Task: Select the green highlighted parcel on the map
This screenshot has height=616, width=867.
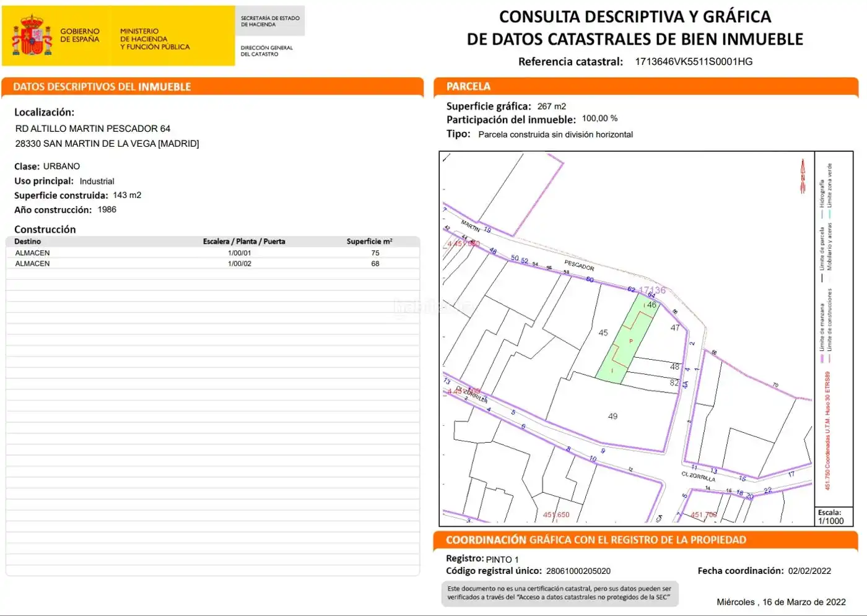Action: (x=627, y=338)
